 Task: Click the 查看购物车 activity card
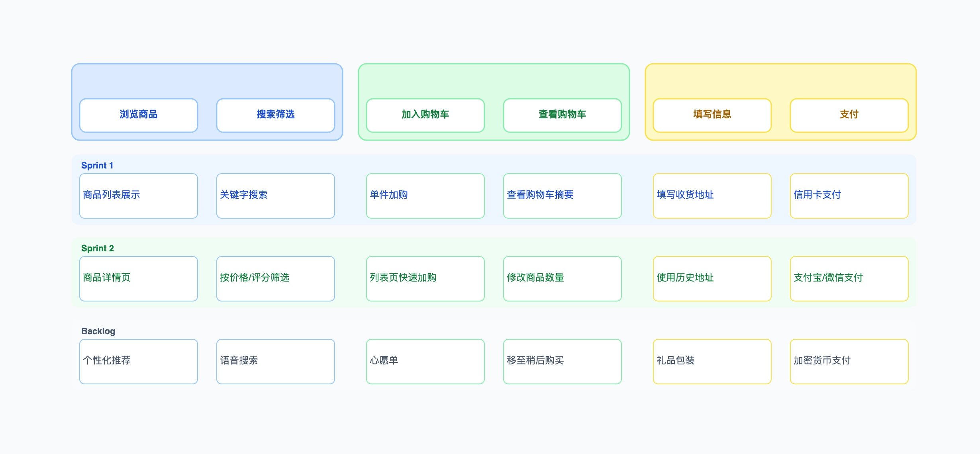(562, 115)
